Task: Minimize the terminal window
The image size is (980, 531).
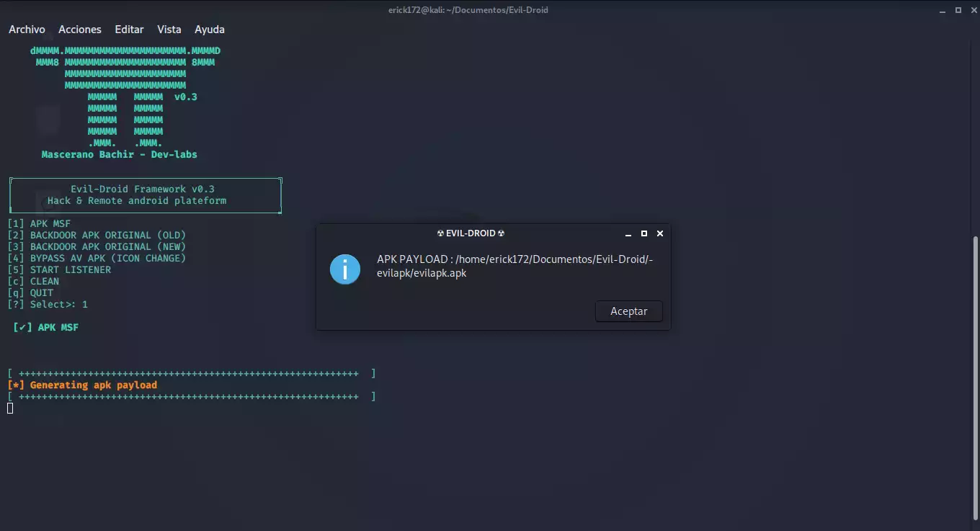Action: [943, 10]
